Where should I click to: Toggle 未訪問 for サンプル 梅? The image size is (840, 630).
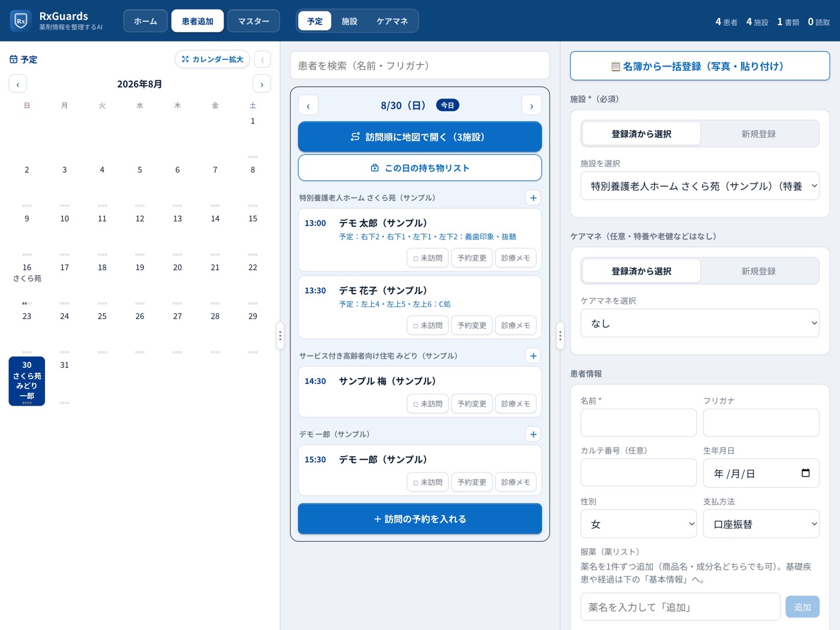(428, 404)
